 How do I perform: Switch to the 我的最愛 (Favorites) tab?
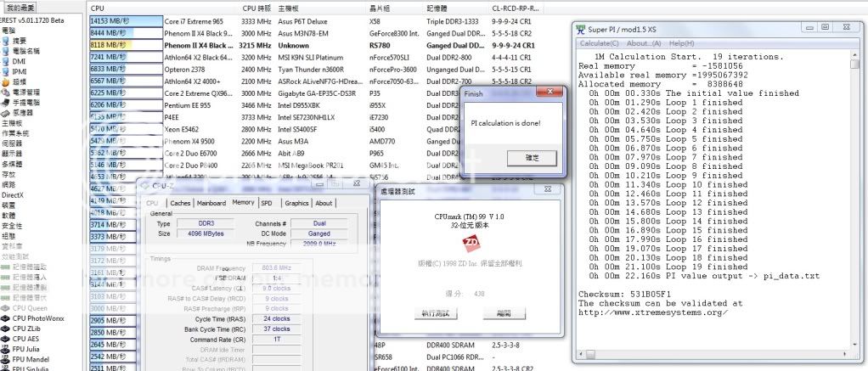tap(17, 7)
